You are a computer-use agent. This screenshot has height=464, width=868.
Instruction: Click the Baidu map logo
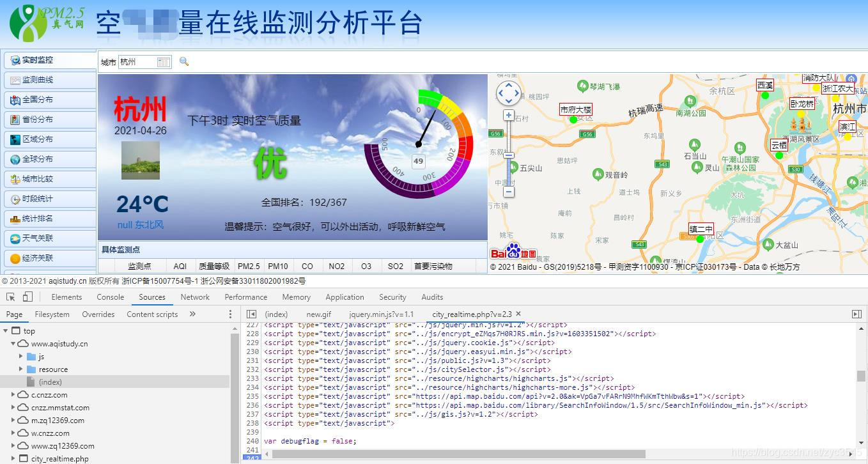point(514,251)
